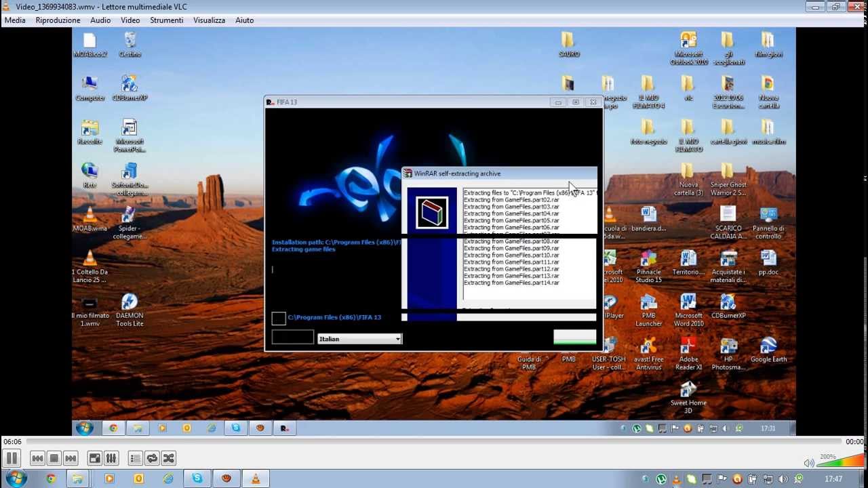Click Il mio filmato 1.wmv icon
The image size is (868, 488).
(x=90, y=310)
